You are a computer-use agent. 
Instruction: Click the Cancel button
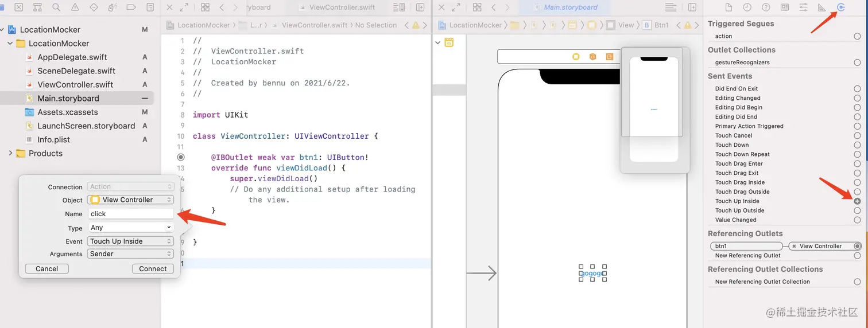tap(46, 268)
